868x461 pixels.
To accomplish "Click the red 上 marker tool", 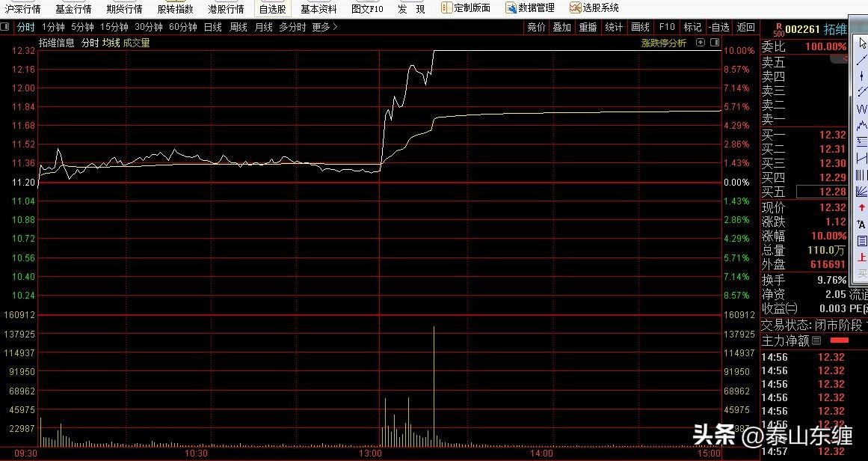I will (x=862, y=257).
